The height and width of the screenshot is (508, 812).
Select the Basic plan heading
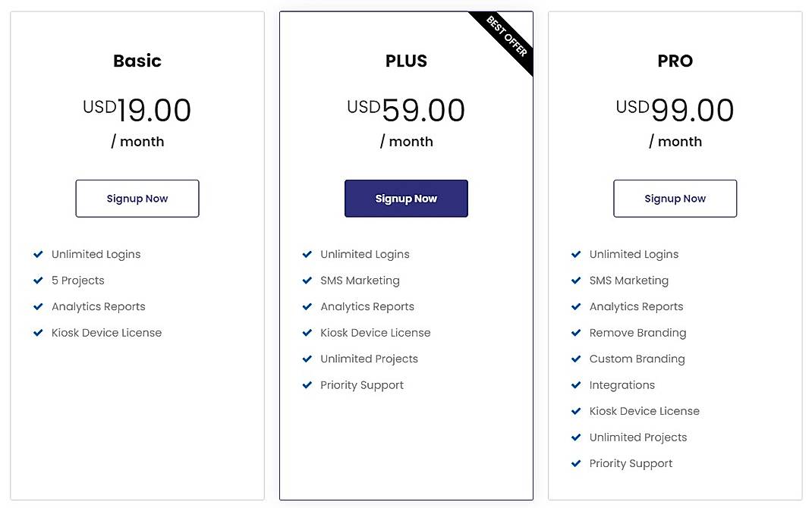coord(137,61)
